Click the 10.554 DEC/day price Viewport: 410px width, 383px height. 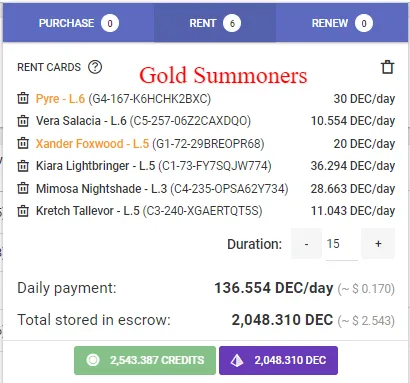(x=353, y=121)
